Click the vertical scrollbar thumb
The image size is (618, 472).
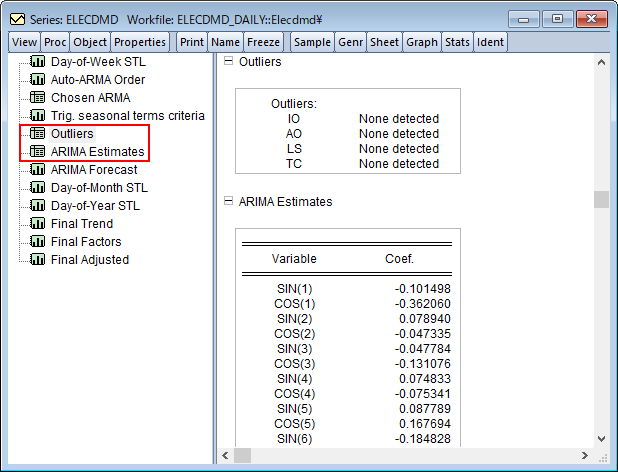click(601, 199)
